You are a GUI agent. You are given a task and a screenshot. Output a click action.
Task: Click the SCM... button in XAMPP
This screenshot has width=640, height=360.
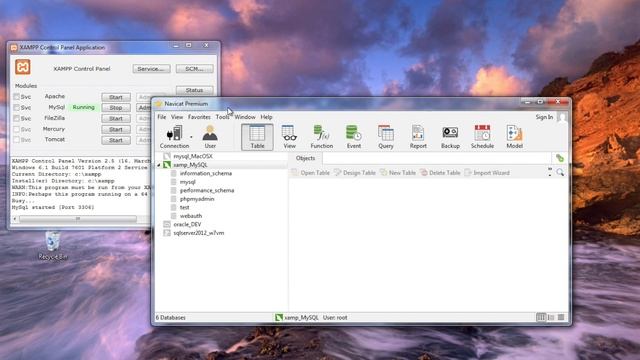click(x=194, y=69)
